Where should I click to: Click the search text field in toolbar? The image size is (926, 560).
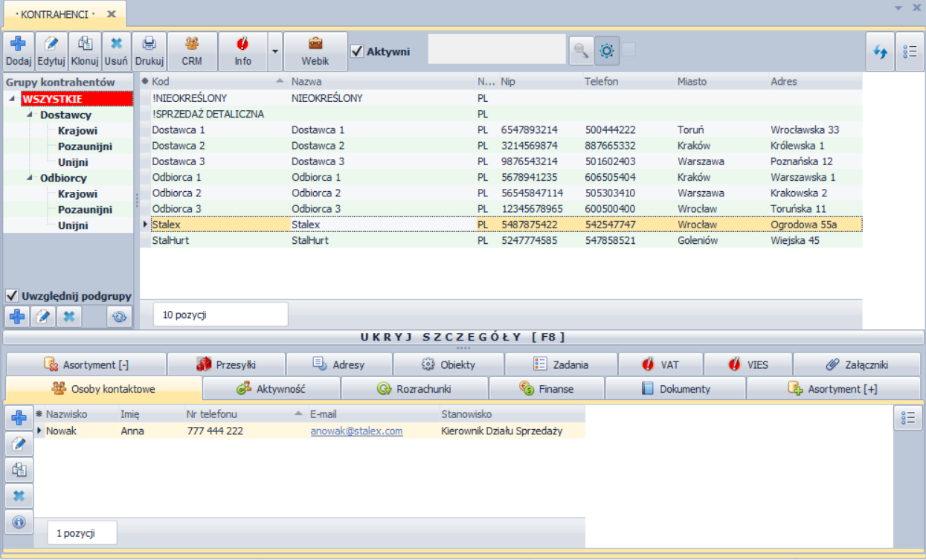(x=496, y=50)
